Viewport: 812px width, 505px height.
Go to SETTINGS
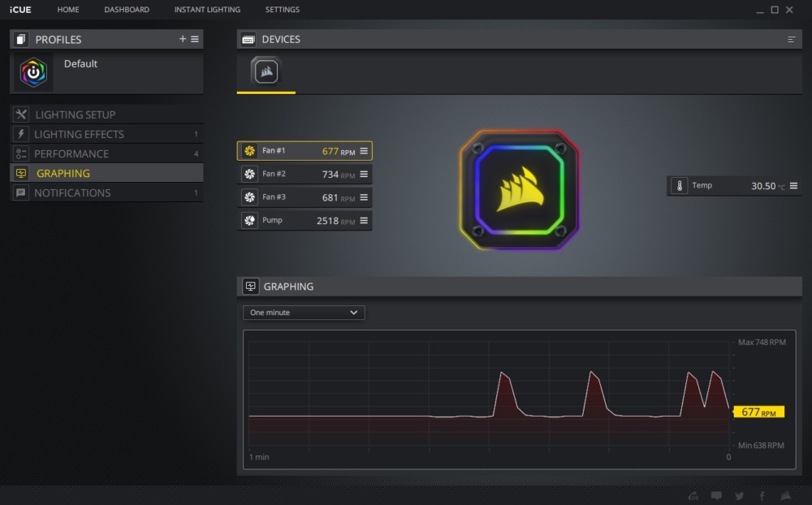pos(283,9)
